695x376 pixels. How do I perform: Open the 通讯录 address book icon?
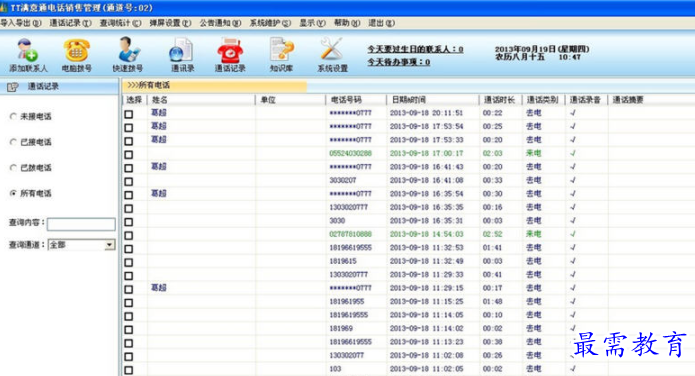tap(181, 49)
